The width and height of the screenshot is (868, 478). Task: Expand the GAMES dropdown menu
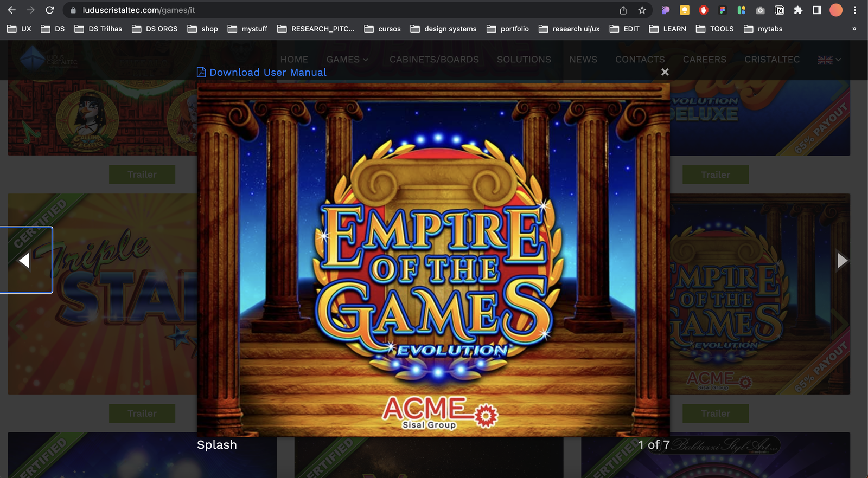pos(347,60)
